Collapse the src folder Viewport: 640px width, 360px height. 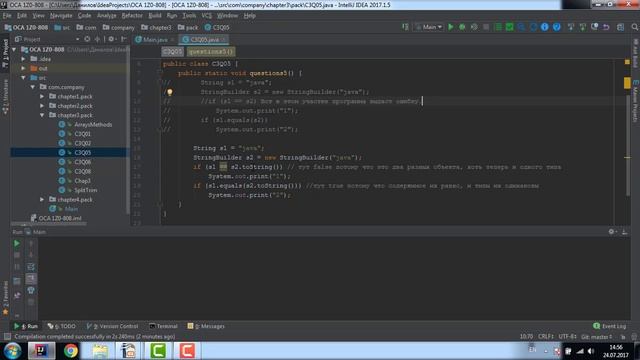[23, 78]
